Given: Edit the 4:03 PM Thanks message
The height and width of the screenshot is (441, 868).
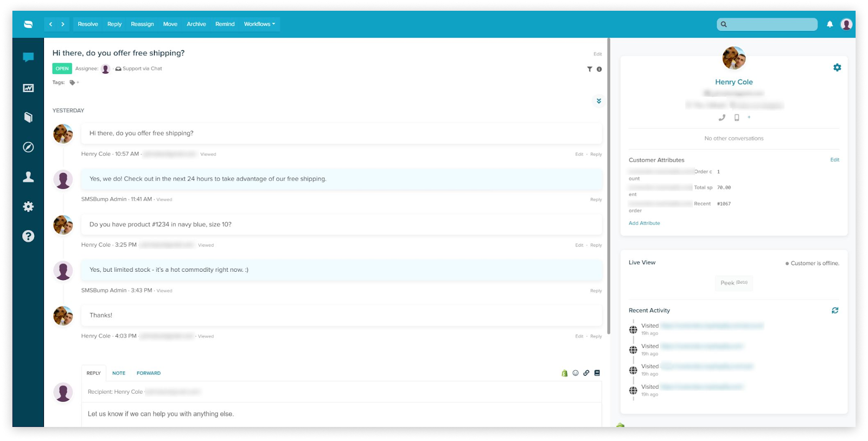Looking at the screenshot, I should pyautogui.click(x=579, y=336).
